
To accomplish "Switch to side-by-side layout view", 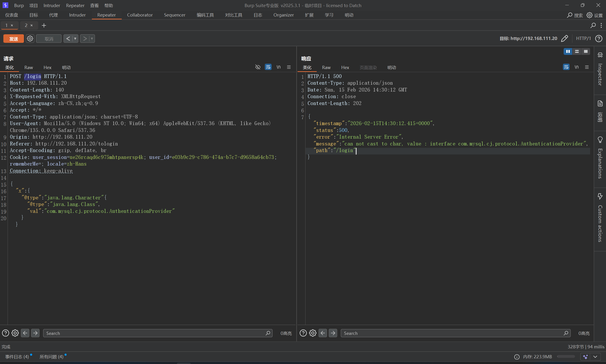I will (568, 51).
